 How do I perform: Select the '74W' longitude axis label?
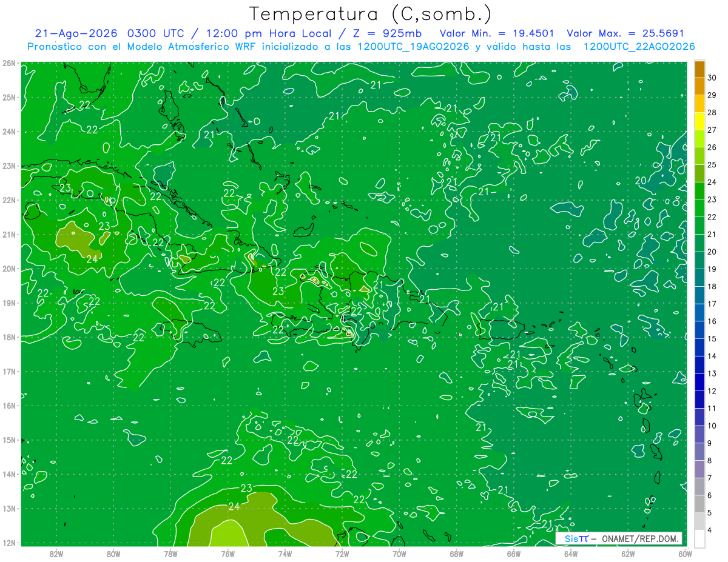[x=285, y=554]
